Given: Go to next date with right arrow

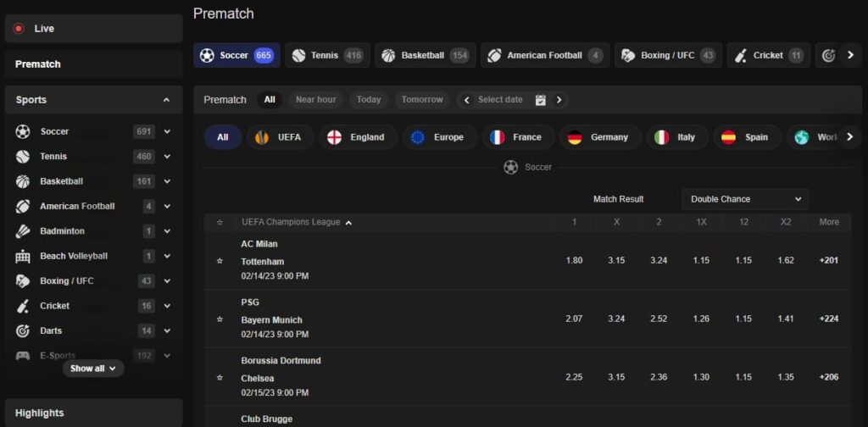Looking at the screenshot, I should click(559, 100).
